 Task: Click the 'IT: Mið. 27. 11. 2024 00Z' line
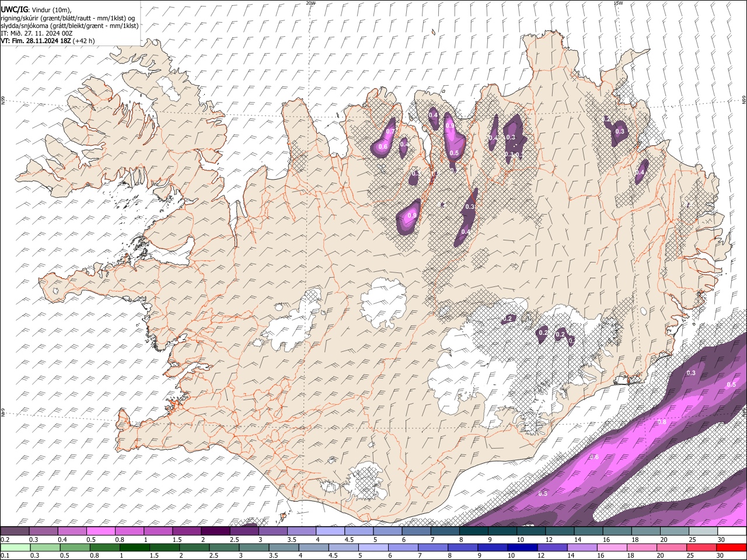tap(37, 33)
